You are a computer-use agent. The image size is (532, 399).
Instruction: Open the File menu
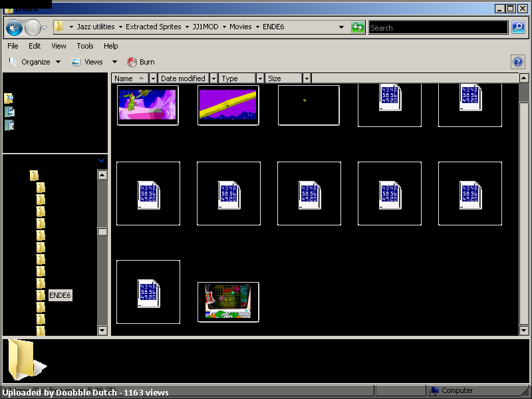click(x=13, y=46)
